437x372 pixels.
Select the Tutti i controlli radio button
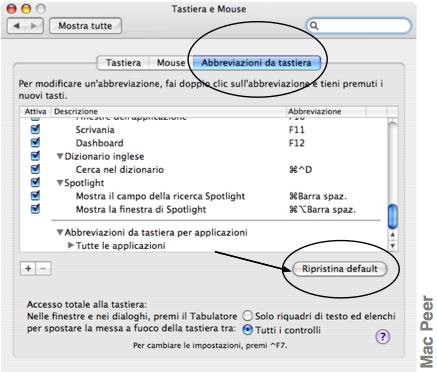248,330
